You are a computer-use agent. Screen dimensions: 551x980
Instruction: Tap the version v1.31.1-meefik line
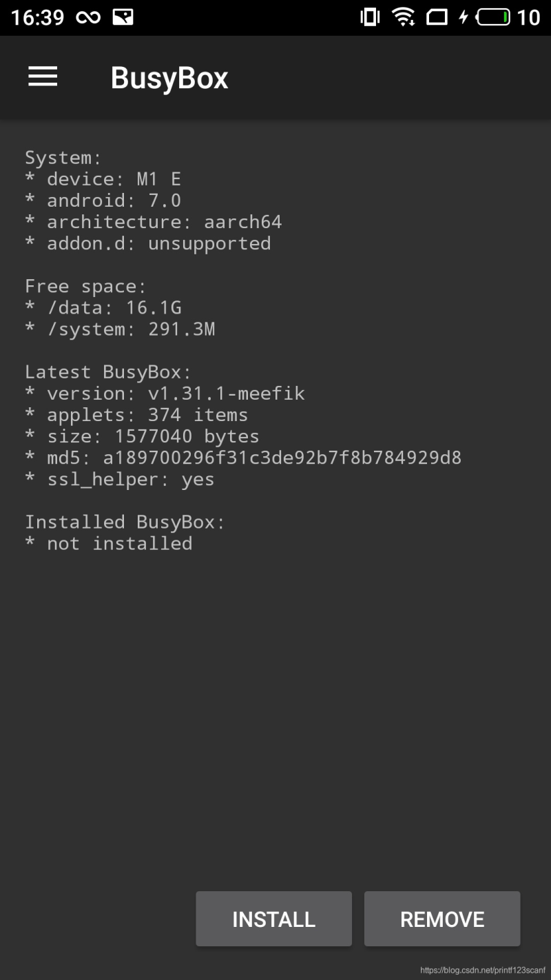point(165,394)
